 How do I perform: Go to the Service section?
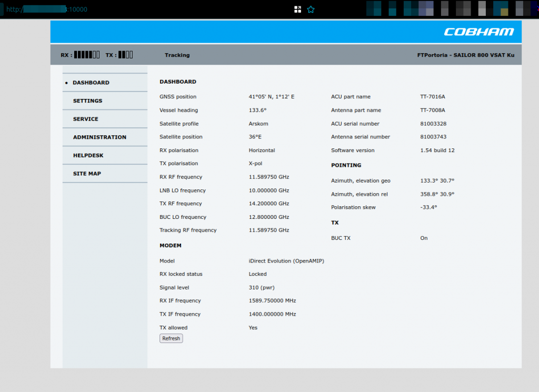tap(86, 119)
